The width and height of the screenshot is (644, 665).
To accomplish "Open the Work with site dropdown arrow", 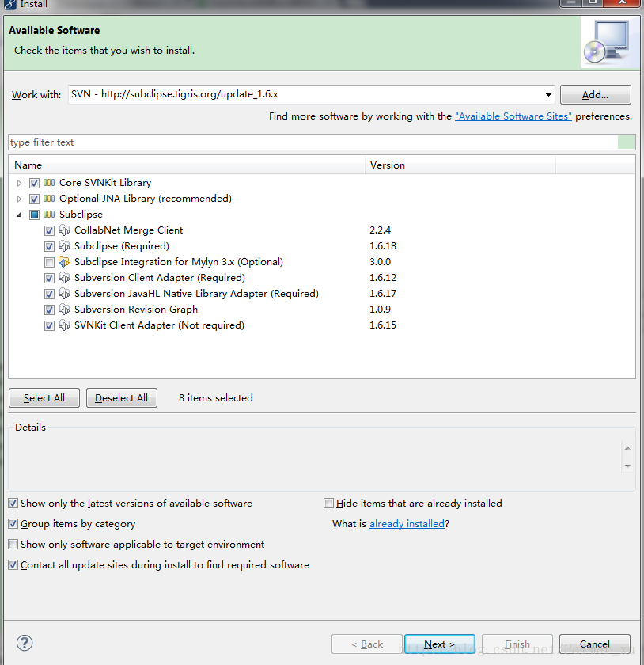I will point(548,94).
